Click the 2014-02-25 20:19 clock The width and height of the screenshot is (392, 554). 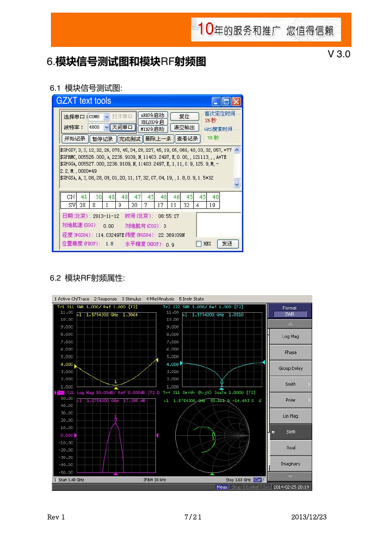tap(291, 487)
